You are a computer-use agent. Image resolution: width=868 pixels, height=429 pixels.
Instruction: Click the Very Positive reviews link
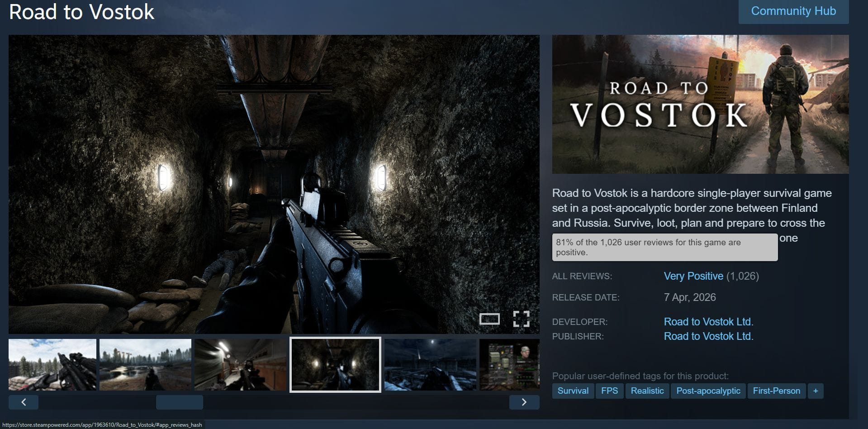pyautogui.click(x=693, y=276)
